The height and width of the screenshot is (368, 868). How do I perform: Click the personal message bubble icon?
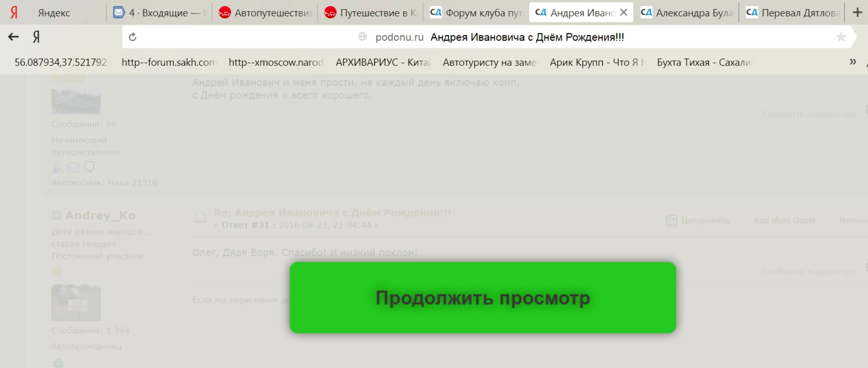(x=89, y=167)
